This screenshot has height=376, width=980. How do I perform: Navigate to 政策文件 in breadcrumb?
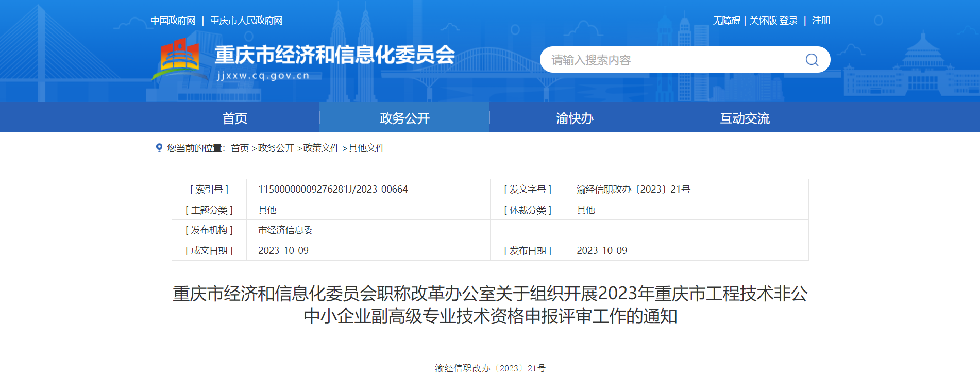pyautogui.click(x=321, y=148)
